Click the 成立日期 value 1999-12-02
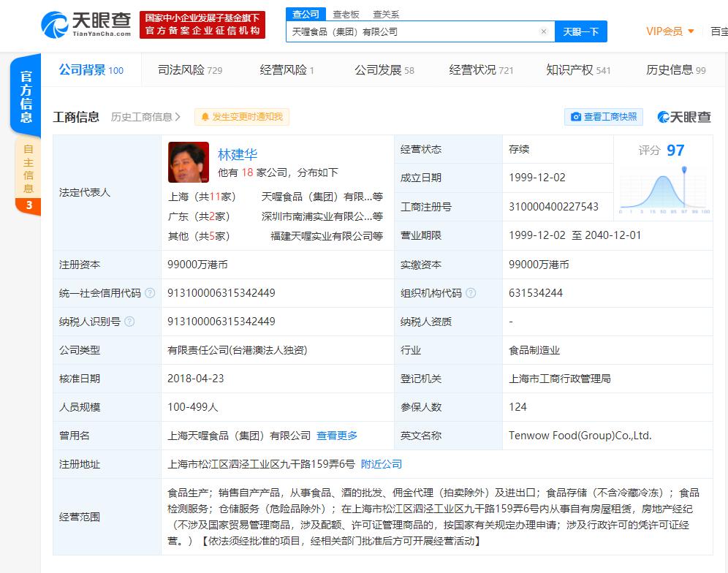 point(537,178)
